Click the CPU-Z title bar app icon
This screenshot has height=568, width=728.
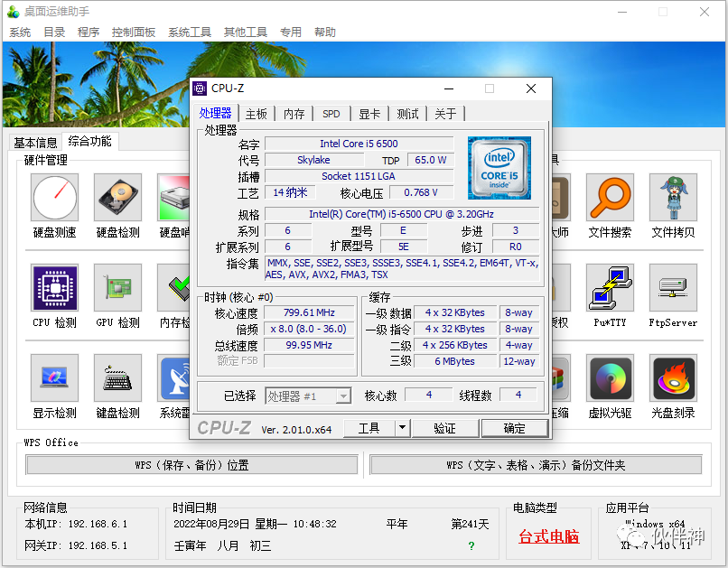pos(200,88)
